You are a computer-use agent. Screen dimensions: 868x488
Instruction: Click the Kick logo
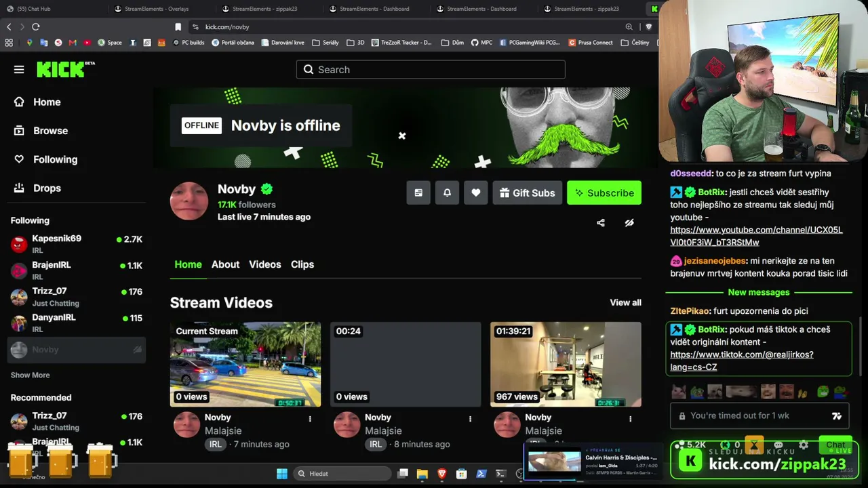tap(66, 69)
